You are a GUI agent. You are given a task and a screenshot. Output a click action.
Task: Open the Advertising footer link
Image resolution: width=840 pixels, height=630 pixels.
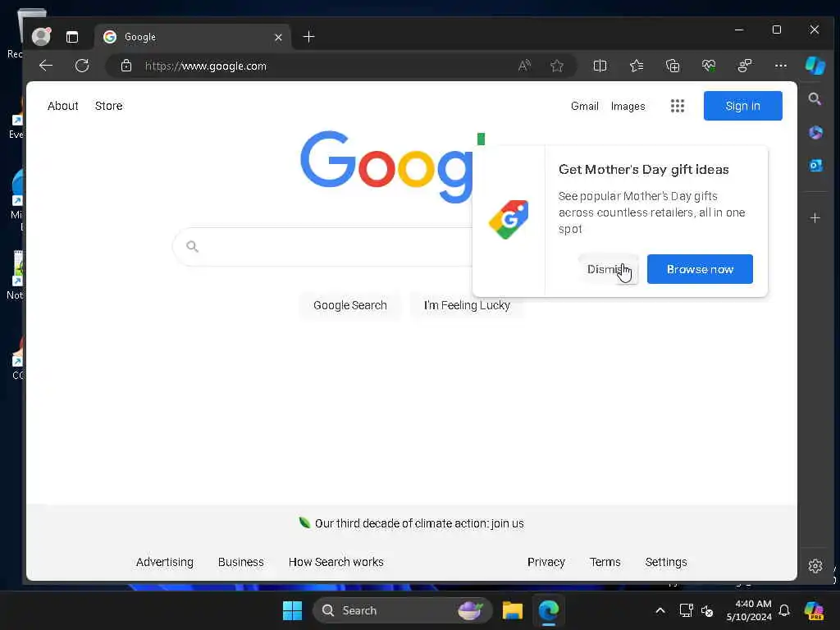(x=164, y=562)
